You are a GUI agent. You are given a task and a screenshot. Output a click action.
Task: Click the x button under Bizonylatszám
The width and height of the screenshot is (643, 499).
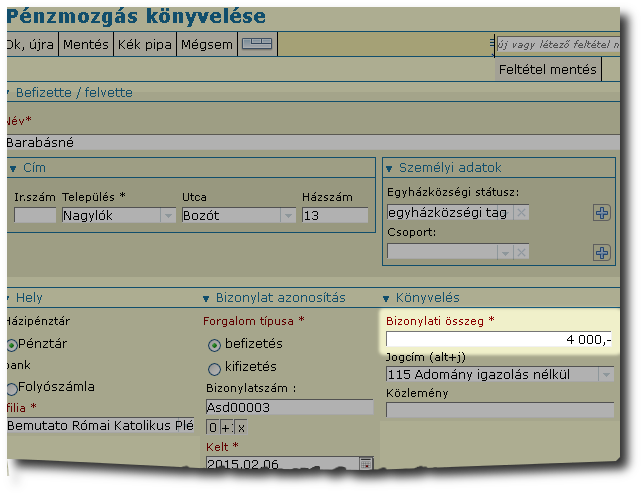coord(241,427)
